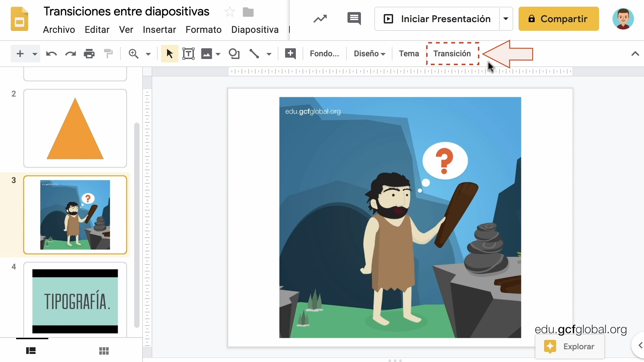Insert an image using image icon

[207, 54]
